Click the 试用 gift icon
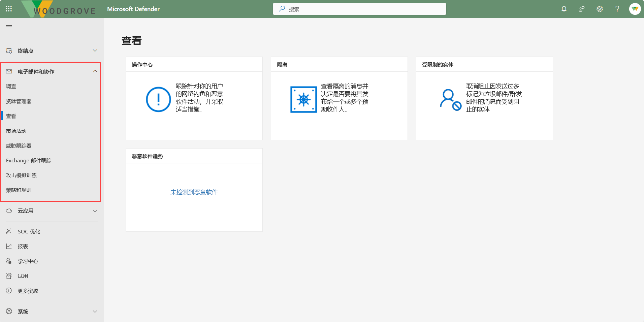 pyautogui.click(x=9, y=276)
